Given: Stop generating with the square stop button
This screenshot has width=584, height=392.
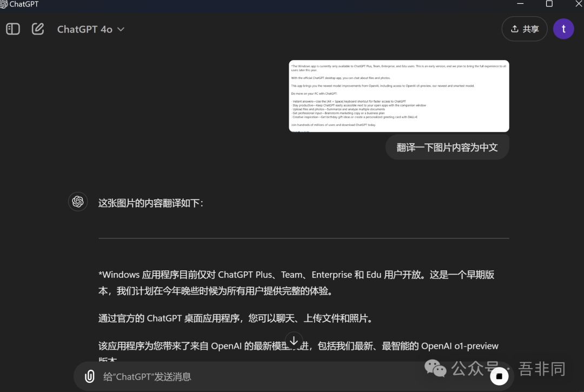Looking at the screenshot, I should [499, 376].
